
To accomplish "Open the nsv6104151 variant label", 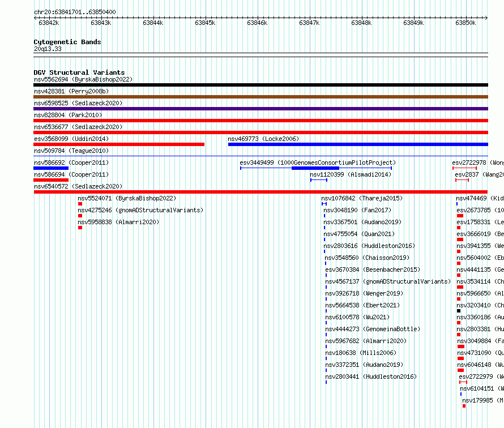I will click(482, 388).
